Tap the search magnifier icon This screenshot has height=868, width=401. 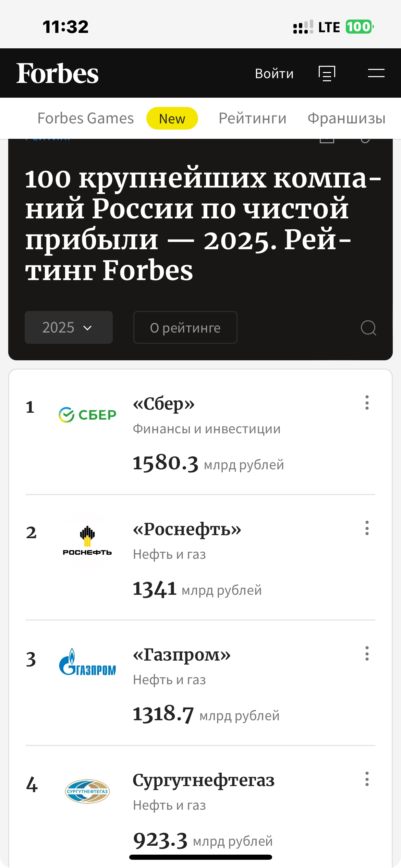click(368, 328)
